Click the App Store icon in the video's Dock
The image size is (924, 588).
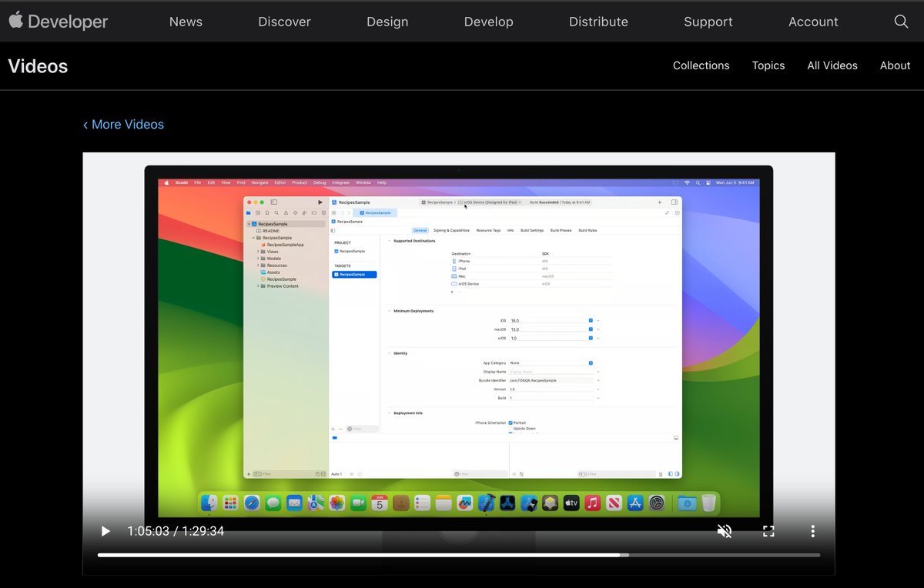[635, 503]
